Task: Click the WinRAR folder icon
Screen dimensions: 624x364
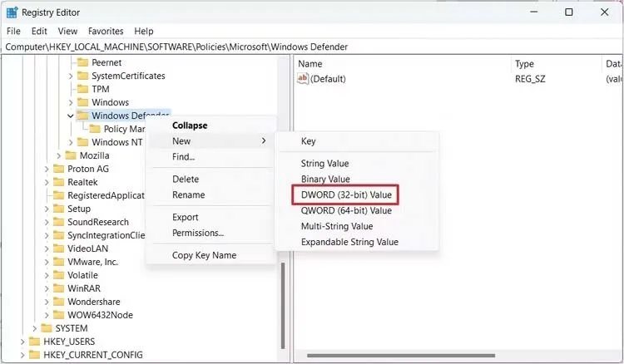Action: pyautogui.click(x=58, y=288)
